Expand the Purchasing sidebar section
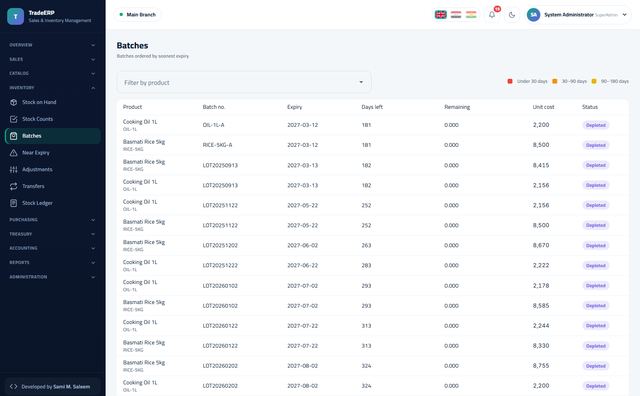The image size is (640, 396). (x=52, y=220)
